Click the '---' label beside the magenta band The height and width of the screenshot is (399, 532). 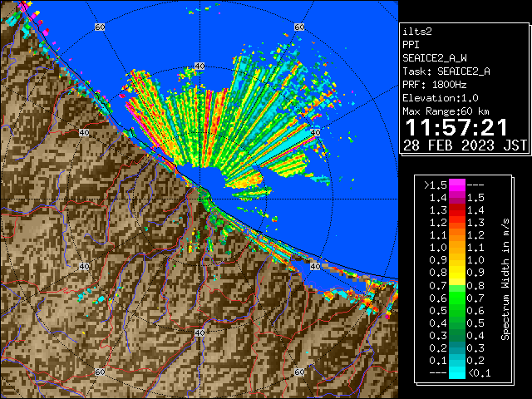click(475, 185)
